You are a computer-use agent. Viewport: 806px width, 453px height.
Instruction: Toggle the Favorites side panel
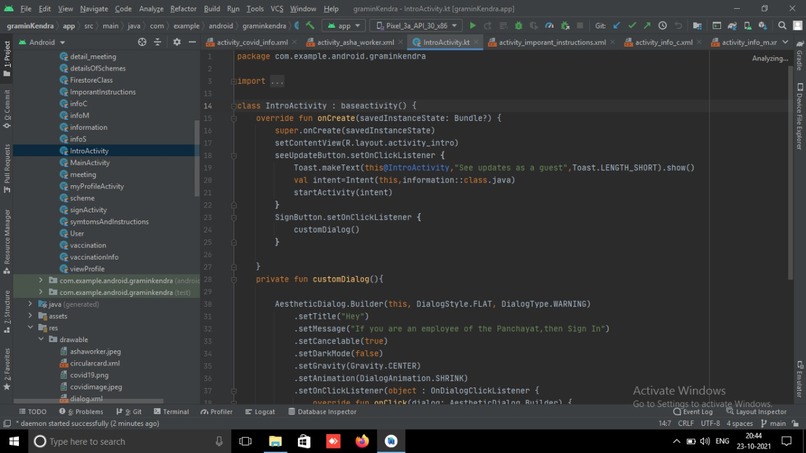click(7, 369)
